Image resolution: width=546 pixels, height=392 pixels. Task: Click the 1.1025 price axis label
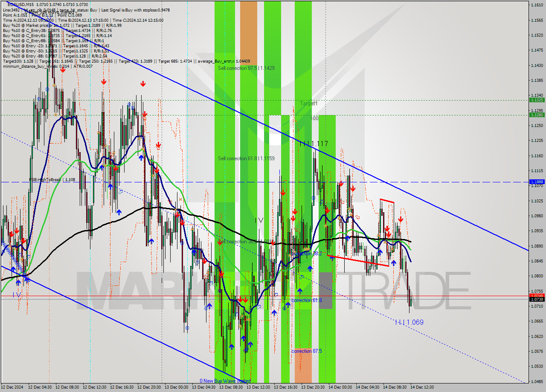tap(537, 200)
